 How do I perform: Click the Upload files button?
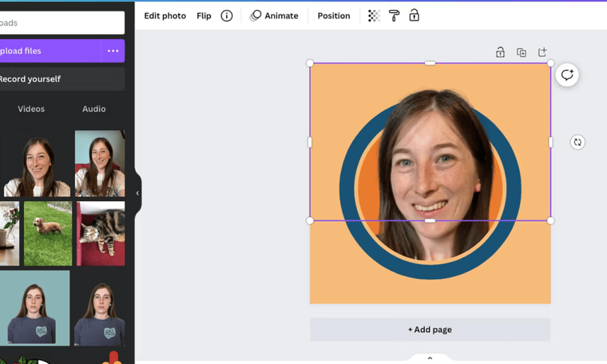coord(50,51)
